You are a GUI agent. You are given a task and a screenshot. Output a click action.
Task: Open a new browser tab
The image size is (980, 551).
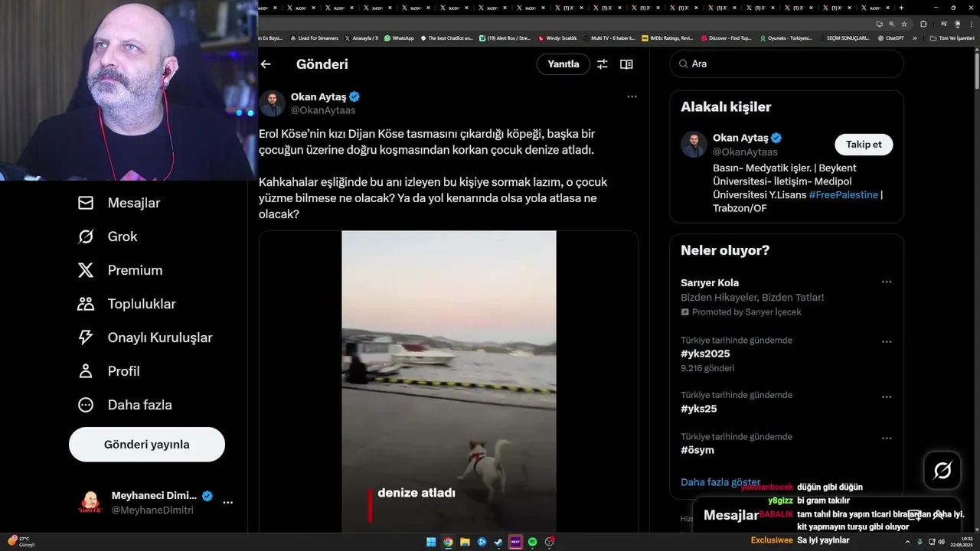click(x=901, y=8)
